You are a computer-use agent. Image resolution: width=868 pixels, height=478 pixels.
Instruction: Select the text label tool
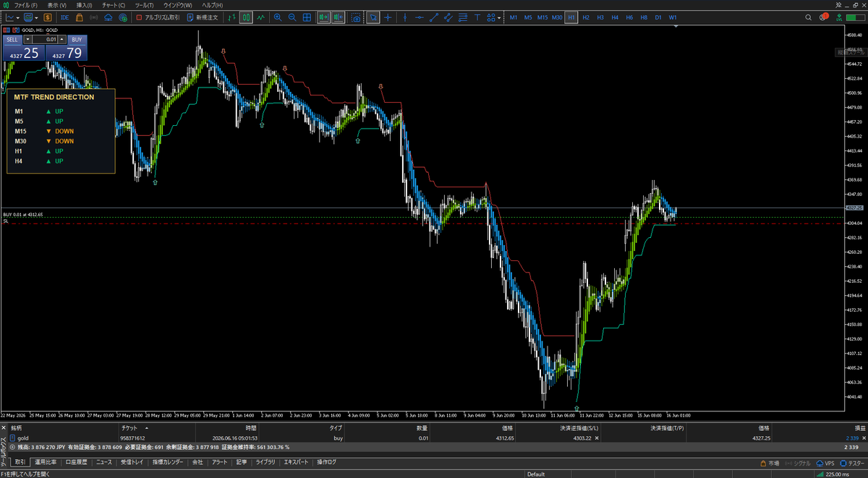pos(477,17)
